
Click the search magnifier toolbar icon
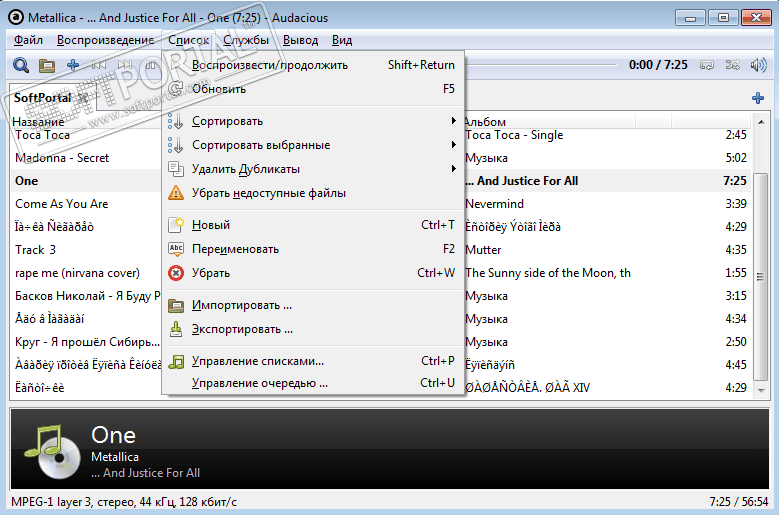(21, 65)
